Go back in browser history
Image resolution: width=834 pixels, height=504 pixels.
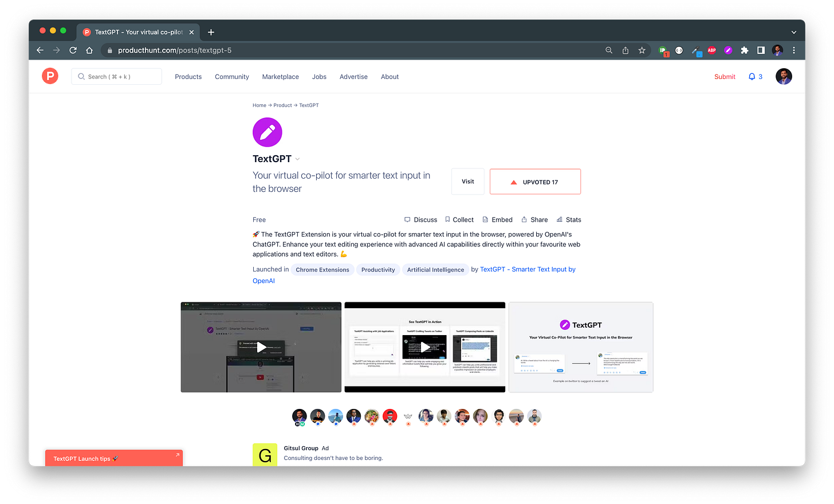tap(40, 50)
